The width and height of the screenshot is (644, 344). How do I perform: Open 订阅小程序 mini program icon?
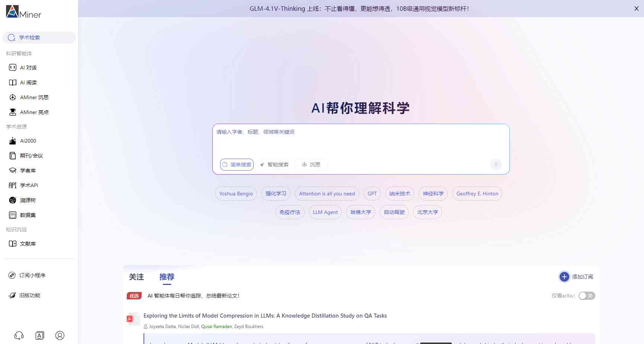point(12,275)
